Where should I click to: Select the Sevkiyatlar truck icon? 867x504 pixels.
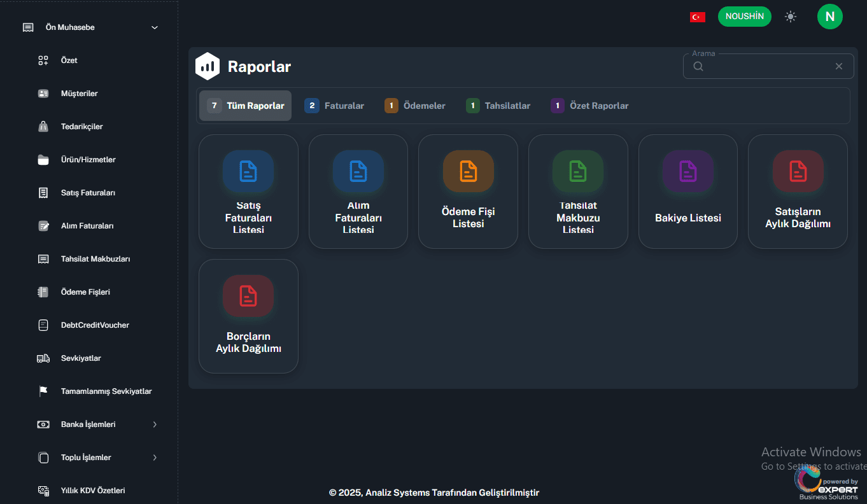click(x=43, y=358)
